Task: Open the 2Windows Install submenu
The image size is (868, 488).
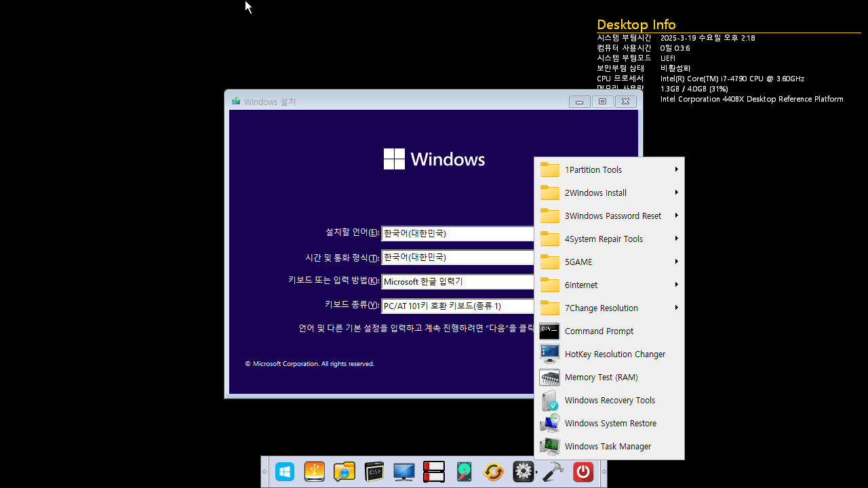Action: (x=609, y=192)
